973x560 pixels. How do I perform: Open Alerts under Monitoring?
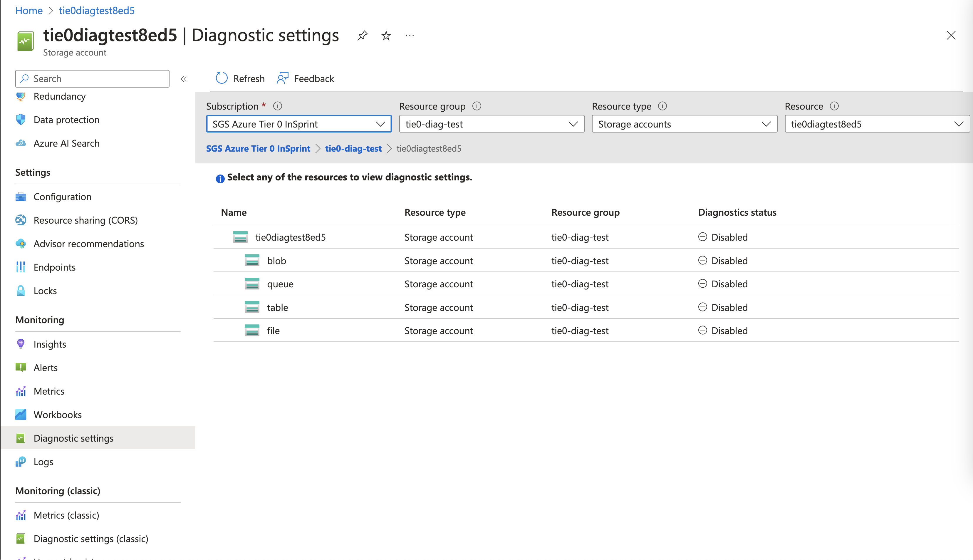[46, 367]
